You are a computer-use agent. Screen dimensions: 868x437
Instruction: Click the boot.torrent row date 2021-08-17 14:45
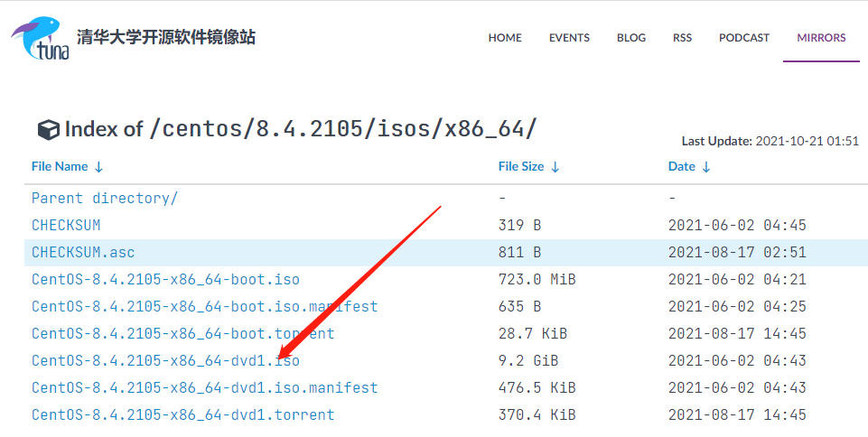737,333
